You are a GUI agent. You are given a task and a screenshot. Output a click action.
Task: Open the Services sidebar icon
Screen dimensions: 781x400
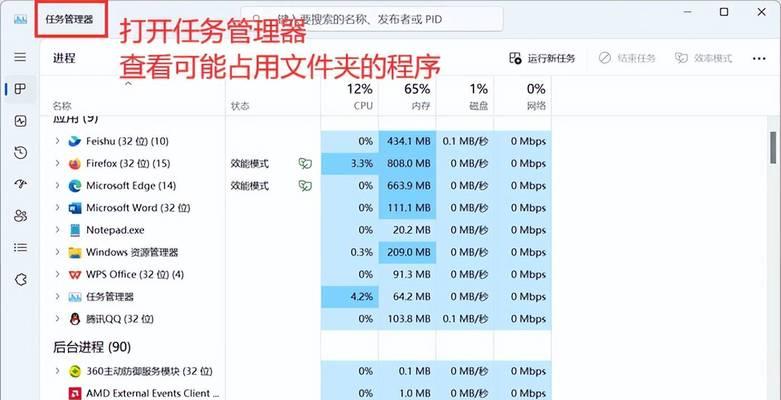pyautogui.click(x=20, y=279)
